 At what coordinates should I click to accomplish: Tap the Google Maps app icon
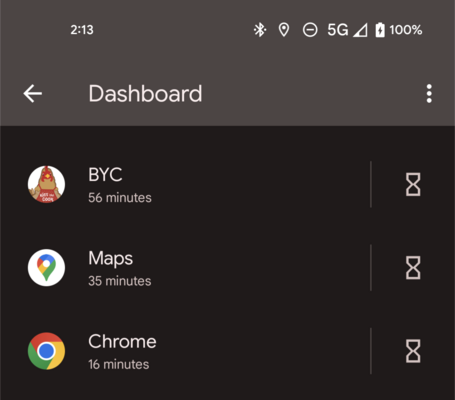click(x=46, y=268)
